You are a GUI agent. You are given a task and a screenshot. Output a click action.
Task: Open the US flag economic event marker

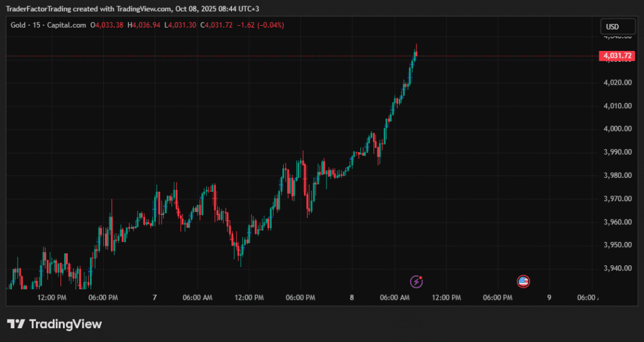tap(523, 281)
